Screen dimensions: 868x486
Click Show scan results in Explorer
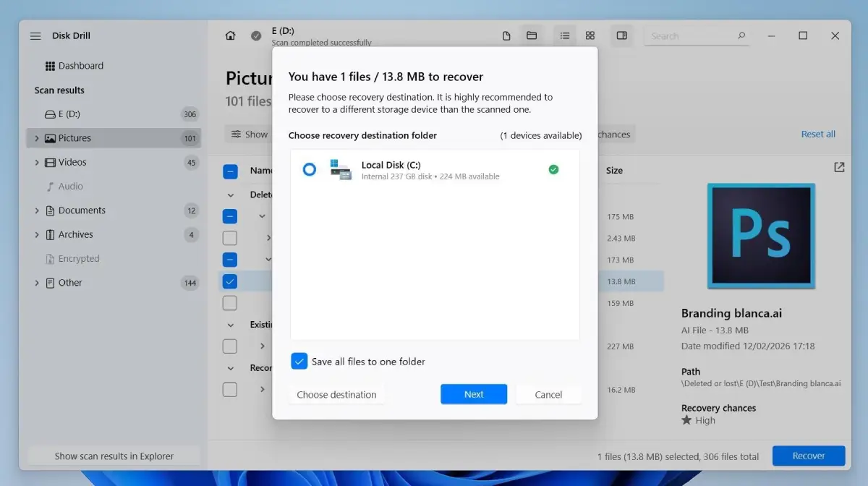coord(114,456)
